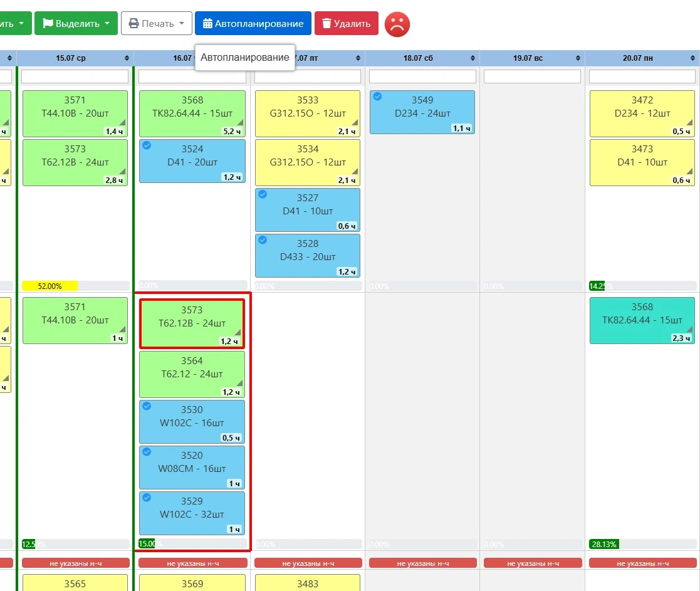Image resolution: width=700 pixels, height=591 pixels.
Task: Click the 28.13% load progress bar
Action: [642, 544]
